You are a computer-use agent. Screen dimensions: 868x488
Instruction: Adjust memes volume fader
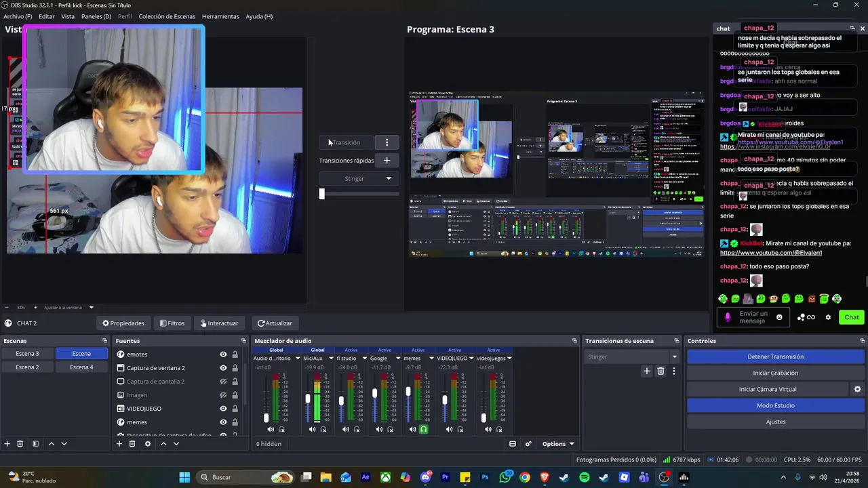click(x=408, y=392)
